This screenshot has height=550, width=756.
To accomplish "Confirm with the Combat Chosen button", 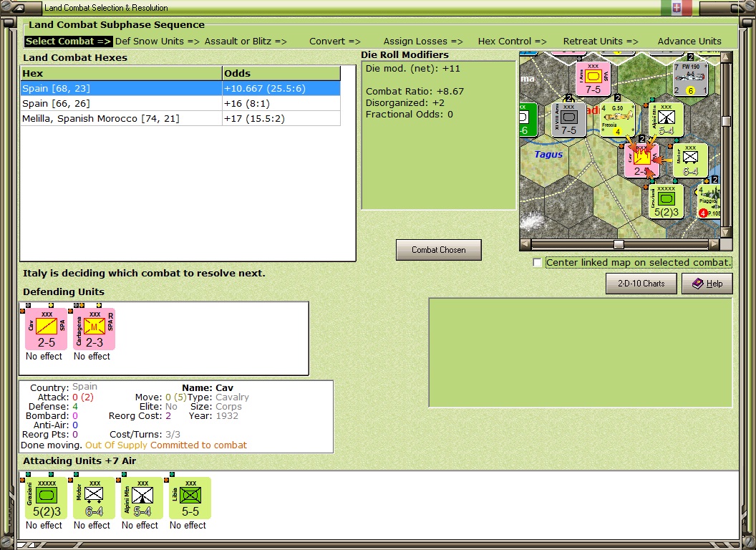I will click(x=439, y=250).
